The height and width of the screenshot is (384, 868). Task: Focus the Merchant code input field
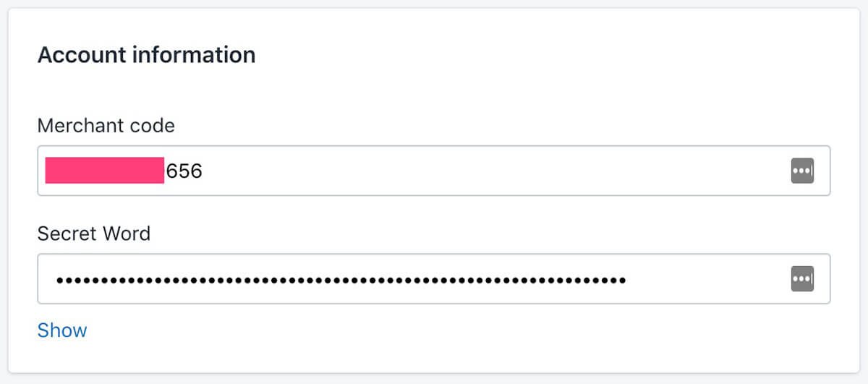(434, 171)
